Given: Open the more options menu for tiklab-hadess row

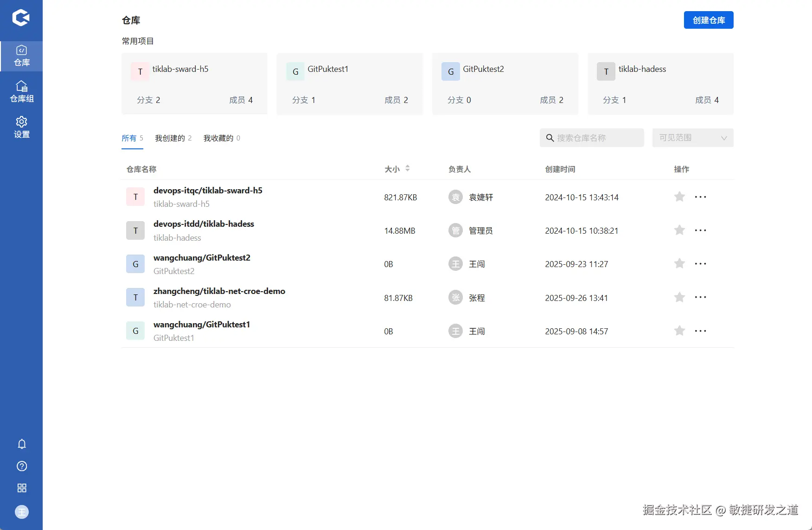Looking at the screenshot, I should point(700,230).
